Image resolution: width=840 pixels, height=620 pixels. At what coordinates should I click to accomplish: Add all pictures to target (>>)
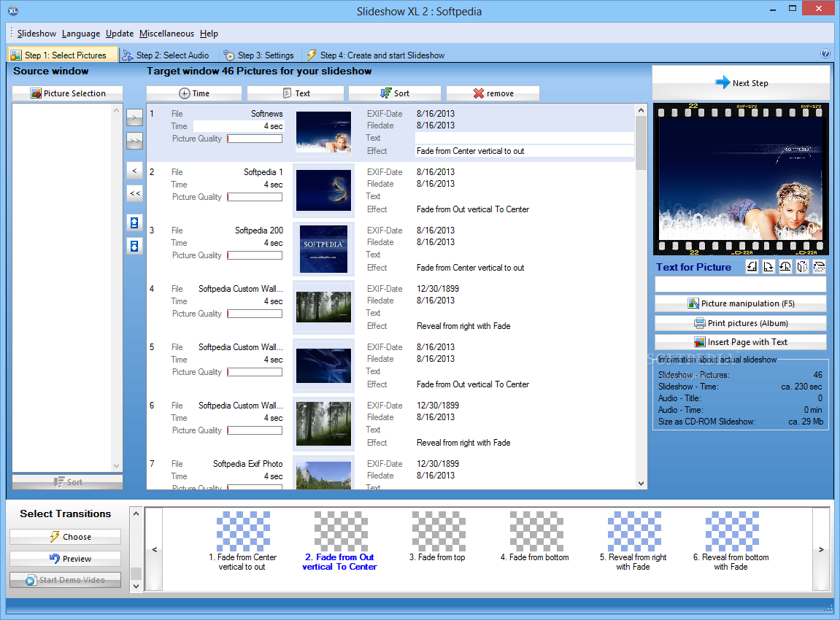click(134, 141)
